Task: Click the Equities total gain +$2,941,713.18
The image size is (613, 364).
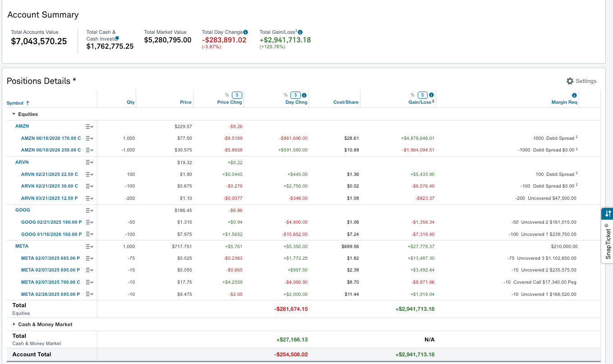Action: (415, 309)
